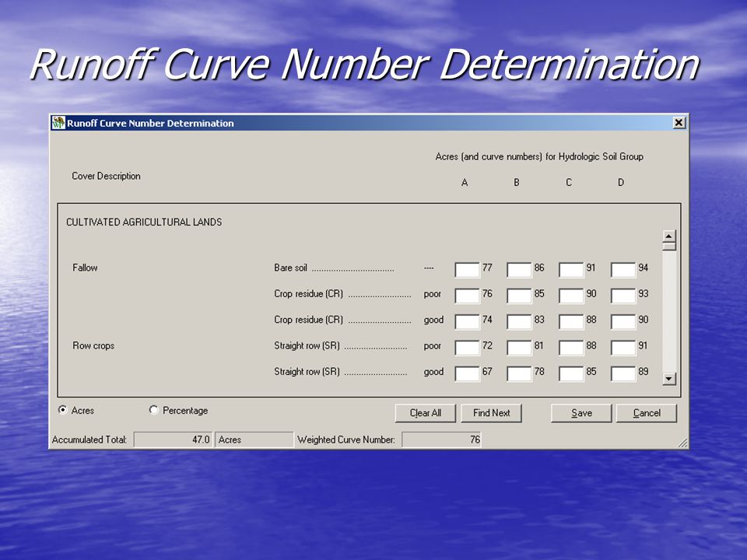This screenshot has height=560, width=747.
Task: Click curve number 94 for Bare soil group D
Action: (x=644, y=268)
